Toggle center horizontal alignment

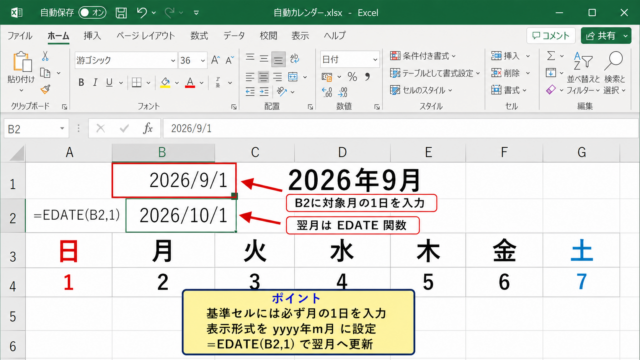(x=264, y=76)
